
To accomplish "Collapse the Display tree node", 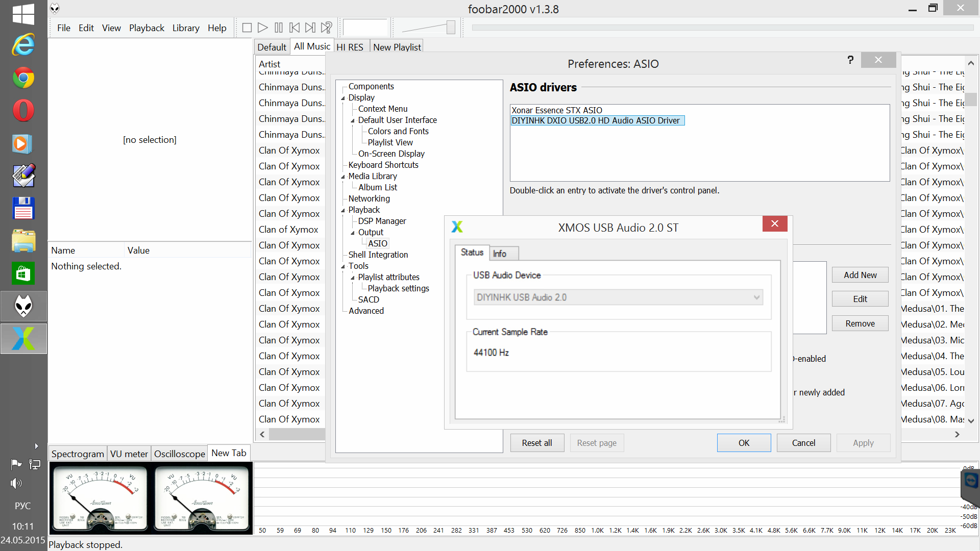I will click(344, 98).
